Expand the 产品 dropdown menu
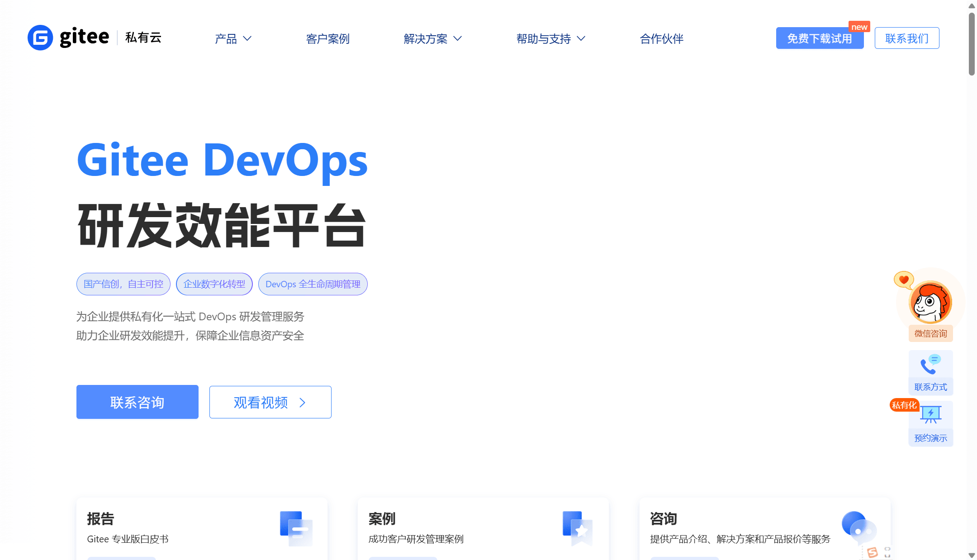This screenshot has height=560, width=977. coord(233,38)
